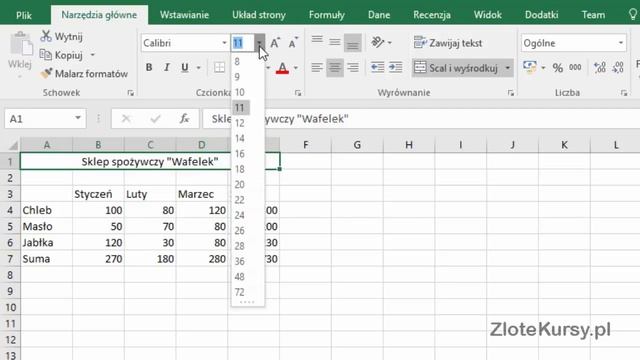Open the Kopiuj dropdown arrow

pyautogui.click(x=93, y=55)
